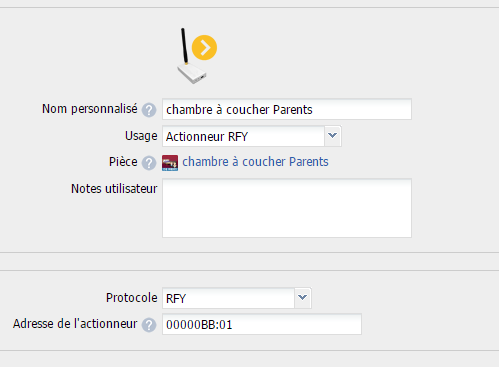Viewport: 499px width, 367px height.
Task: Open the help icon beside Pièce
Action: click(149, 163)
